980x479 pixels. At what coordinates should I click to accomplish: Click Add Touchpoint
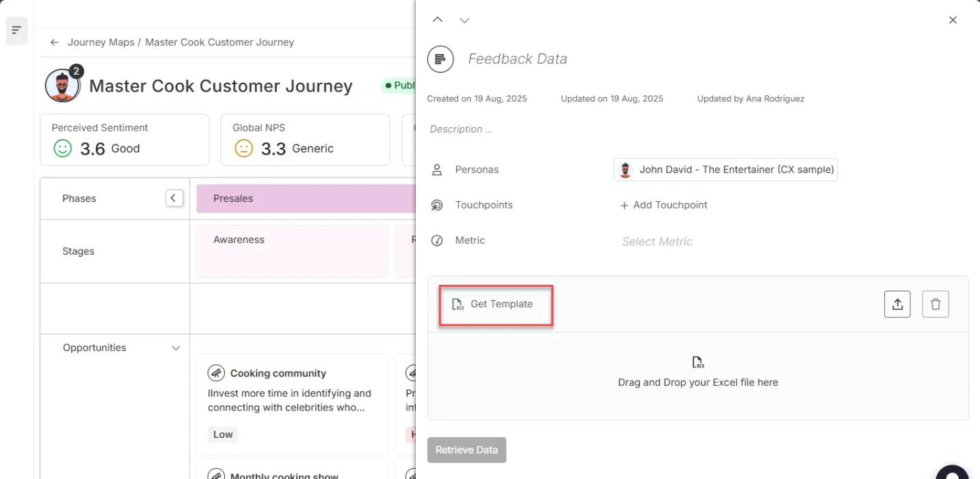coord(662,205)
